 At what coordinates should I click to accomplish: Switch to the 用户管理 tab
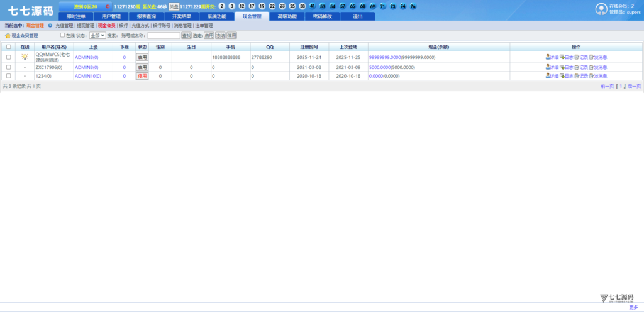pyautogui.click(x=111, y=16)
